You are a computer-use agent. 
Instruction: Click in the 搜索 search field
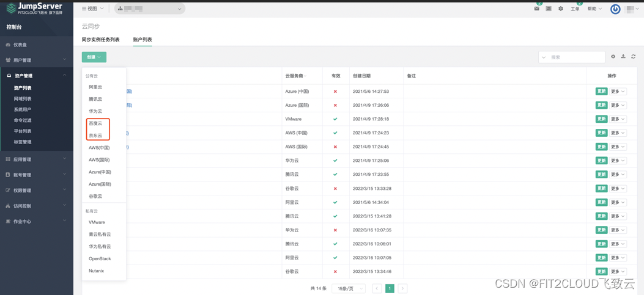(572, 57)
